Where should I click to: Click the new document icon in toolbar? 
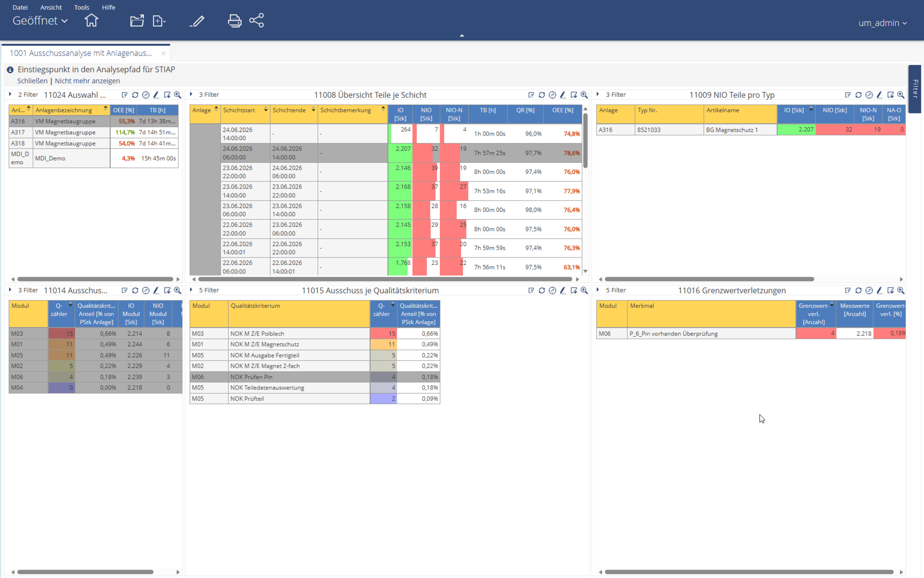159,21
